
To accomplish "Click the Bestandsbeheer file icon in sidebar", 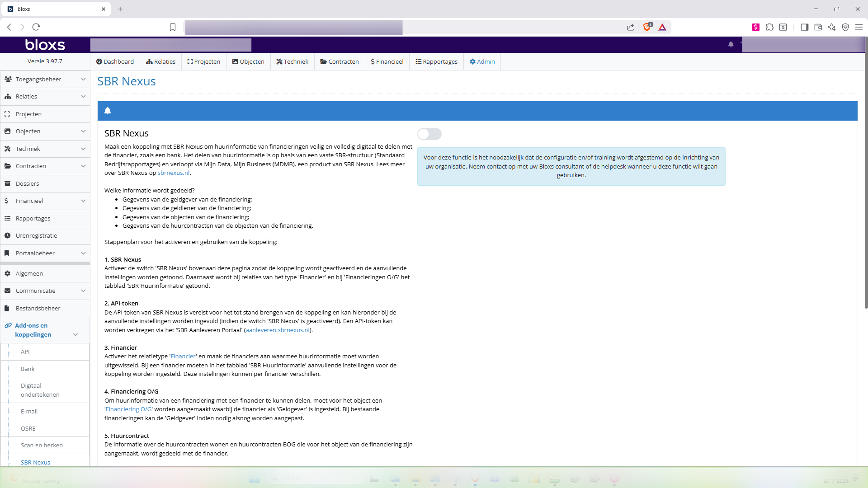I will click(x=7, y=308).
